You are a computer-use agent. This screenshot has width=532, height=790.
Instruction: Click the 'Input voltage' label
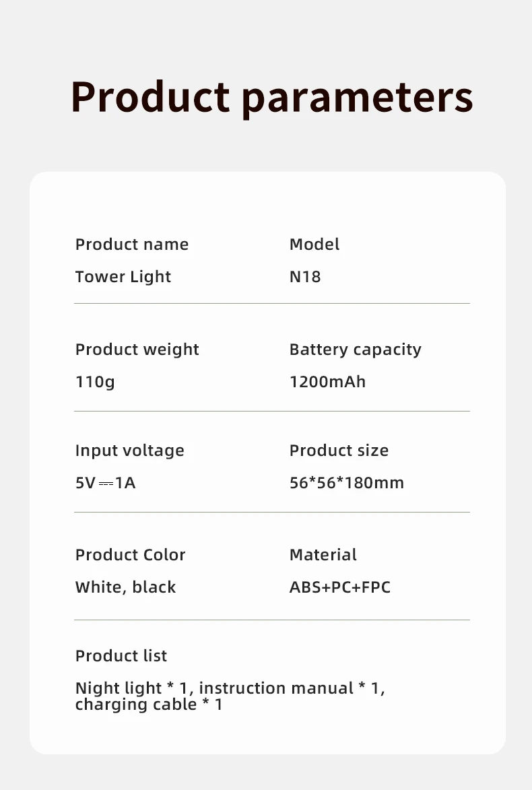click(129, 451)
